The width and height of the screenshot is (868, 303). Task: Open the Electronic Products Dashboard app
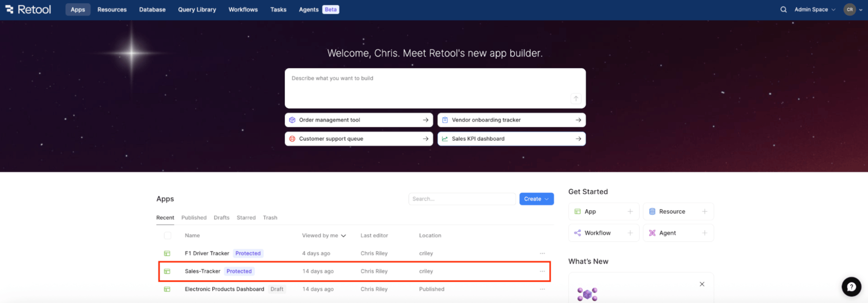pyautogui.click(x=224, y=289)
